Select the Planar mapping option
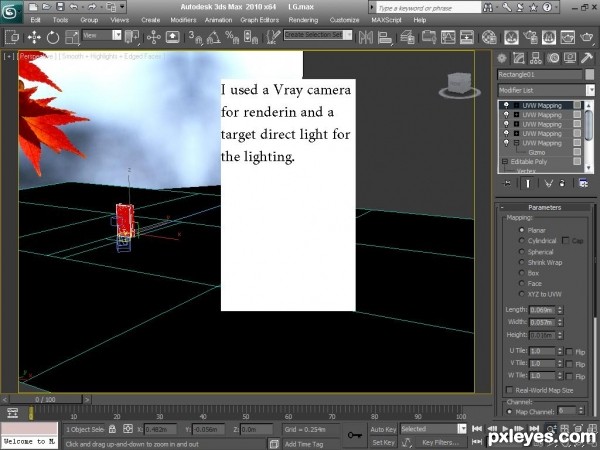The height and width of the screenshot is (450, 600). click(x=521, y=230)
